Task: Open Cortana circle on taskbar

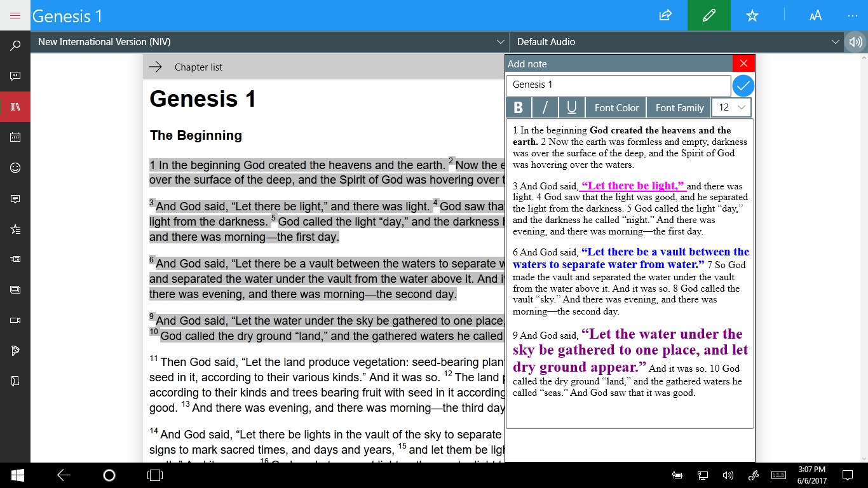Action: [x=109, y=475]
